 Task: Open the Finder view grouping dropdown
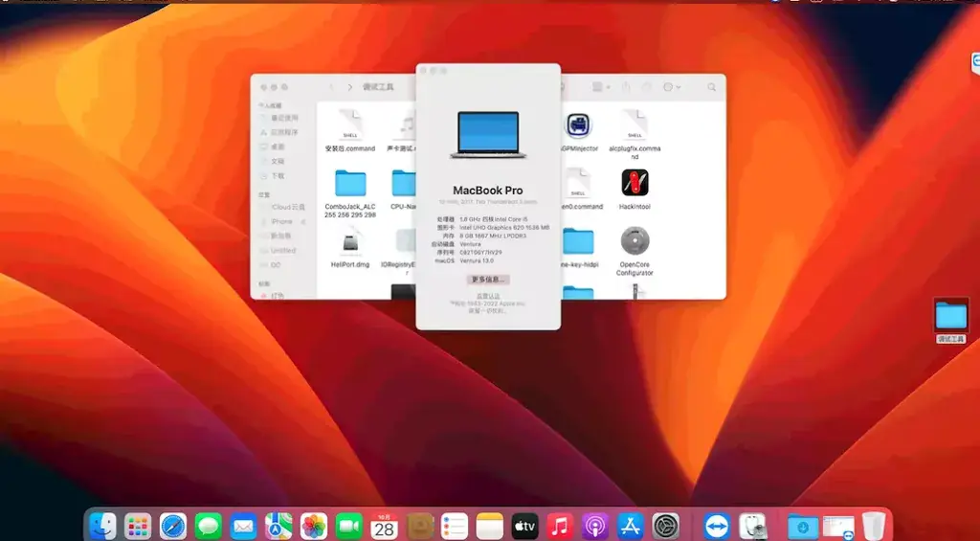pos(601,87)
